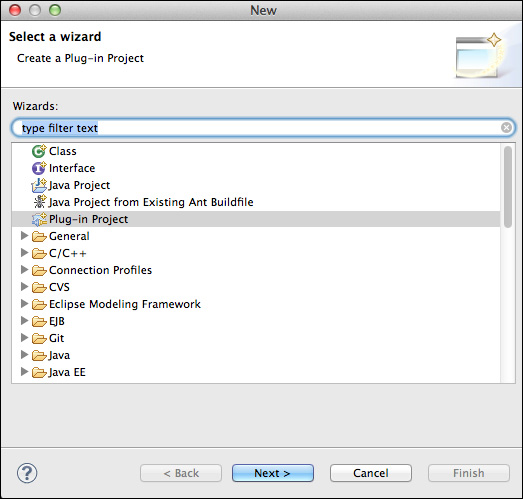Clear the filter text with the X icon

(x=506, y=127)
